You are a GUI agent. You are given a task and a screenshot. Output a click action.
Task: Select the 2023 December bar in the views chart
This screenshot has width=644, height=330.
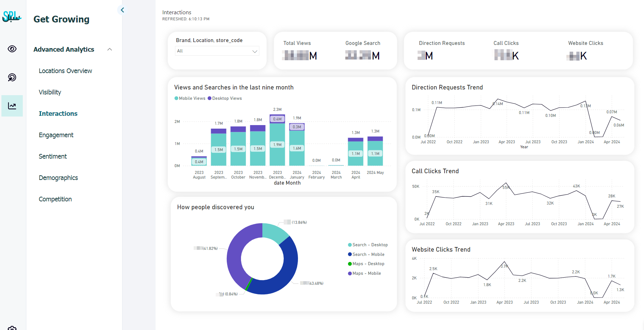click(277, 143)
